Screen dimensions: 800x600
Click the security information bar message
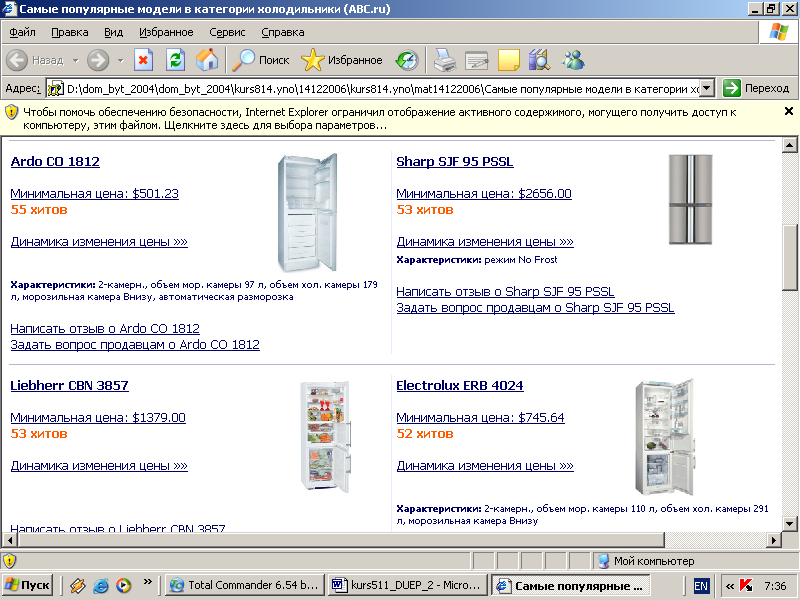coord(380,118)
